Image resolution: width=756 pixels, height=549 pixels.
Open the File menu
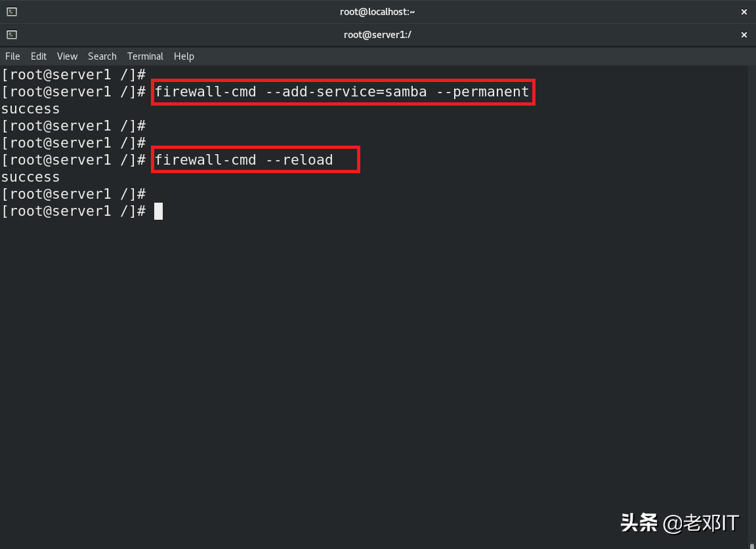click(x=12, y=56)
